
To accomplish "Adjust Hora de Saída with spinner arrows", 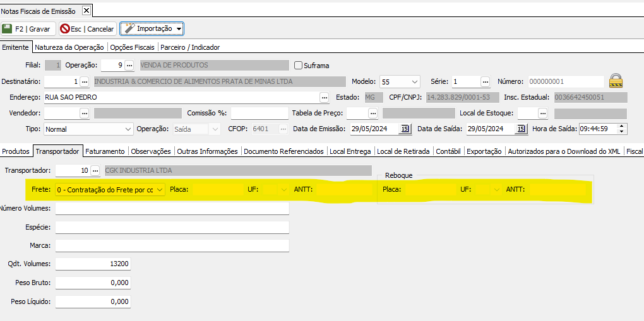I will (622, 129).
